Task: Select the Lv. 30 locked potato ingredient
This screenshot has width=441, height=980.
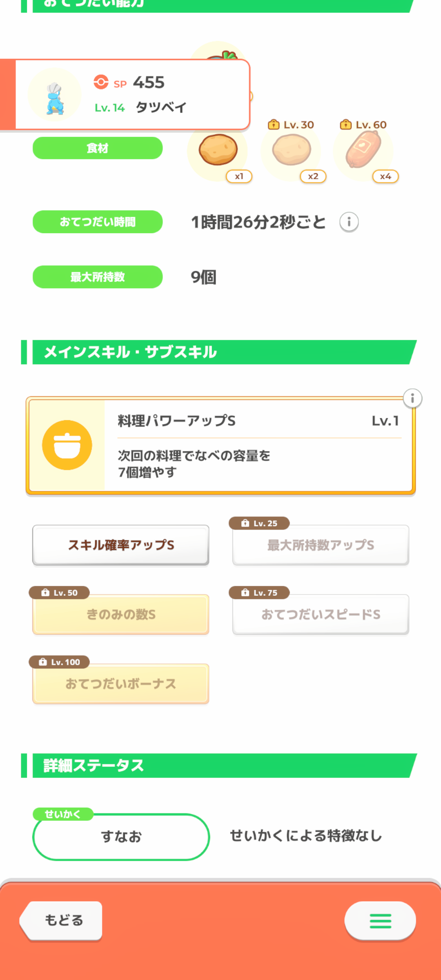Action: 292,150
